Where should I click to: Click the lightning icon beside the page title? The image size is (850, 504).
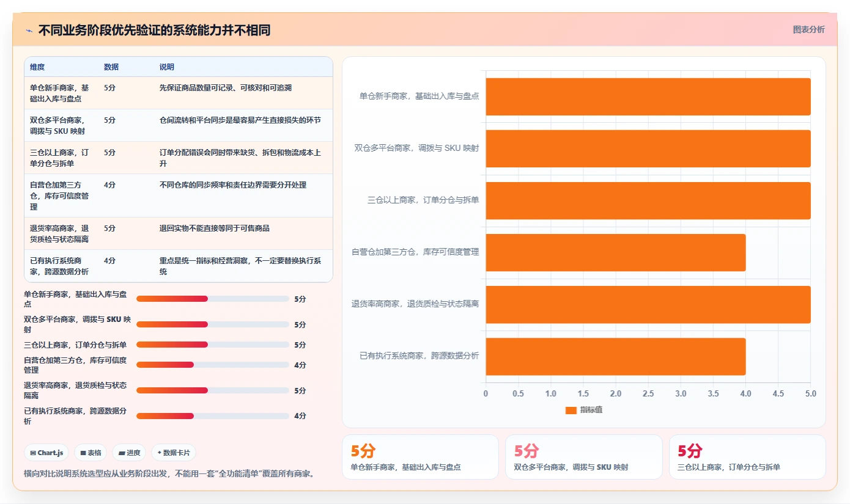(29, 31)
